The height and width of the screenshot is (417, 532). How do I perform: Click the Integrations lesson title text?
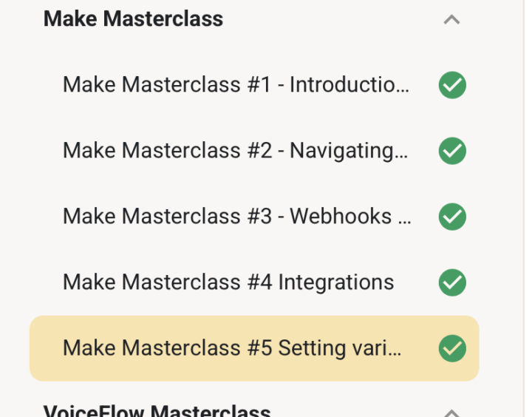(x=336, y=282)
